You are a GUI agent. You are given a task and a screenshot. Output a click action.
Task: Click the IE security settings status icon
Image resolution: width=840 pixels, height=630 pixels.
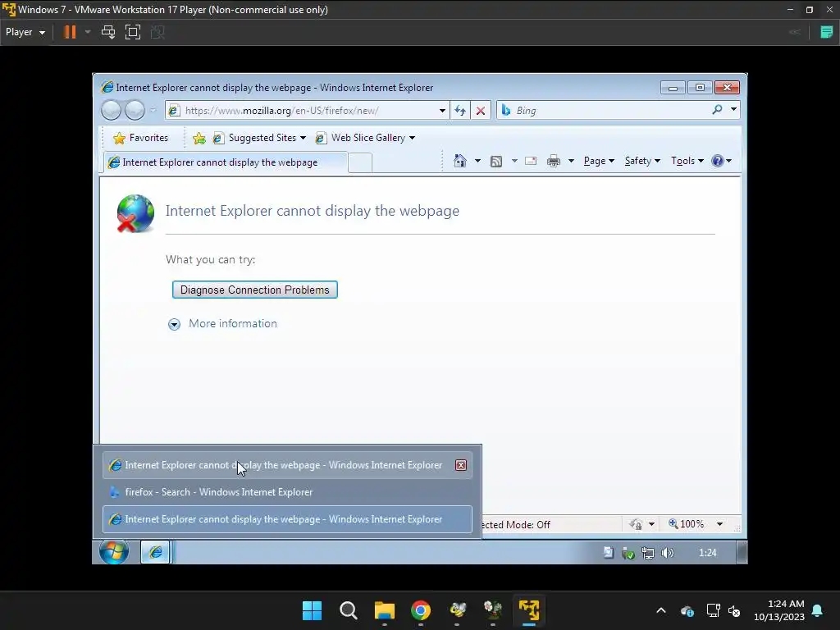636,524
